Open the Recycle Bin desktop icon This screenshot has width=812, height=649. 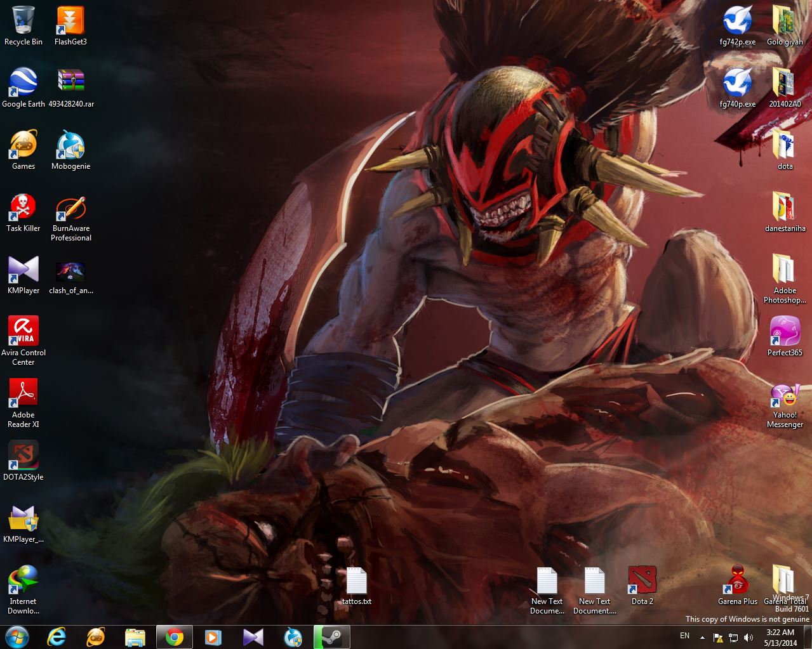(x=23, y=26)
